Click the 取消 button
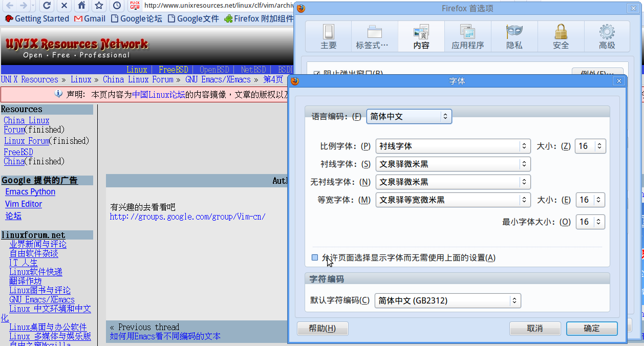 pos(535,329)
